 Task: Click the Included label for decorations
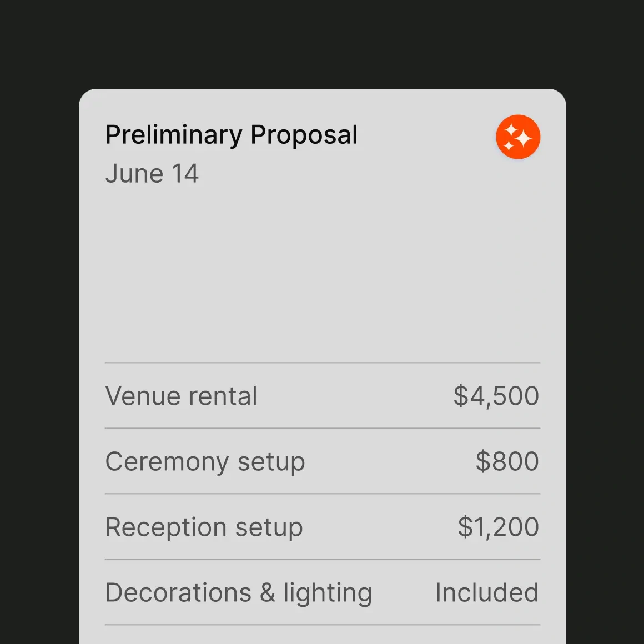[x=487, y=592]
